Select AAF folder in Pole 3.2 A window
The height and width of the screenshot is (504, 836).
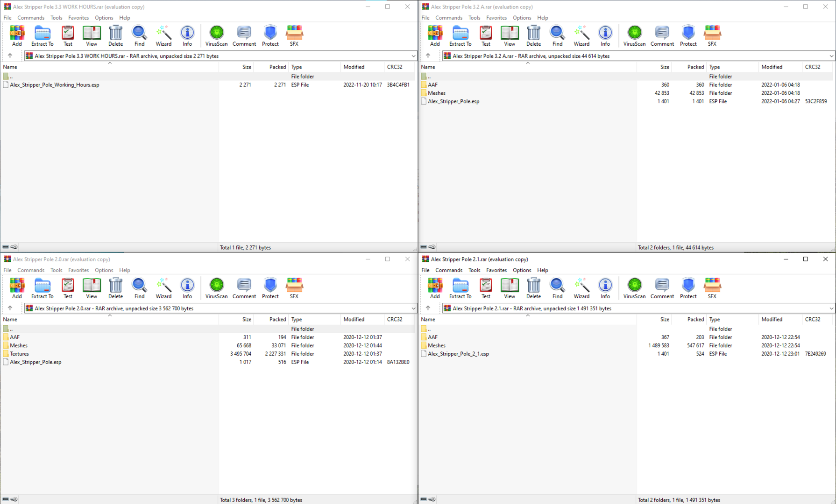432,85
